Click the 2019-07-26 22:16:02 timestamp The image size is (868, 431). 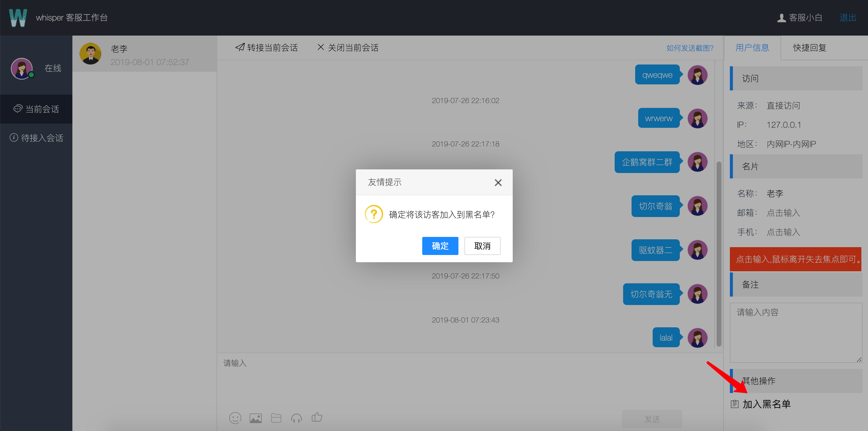click(x=465, y=100)
